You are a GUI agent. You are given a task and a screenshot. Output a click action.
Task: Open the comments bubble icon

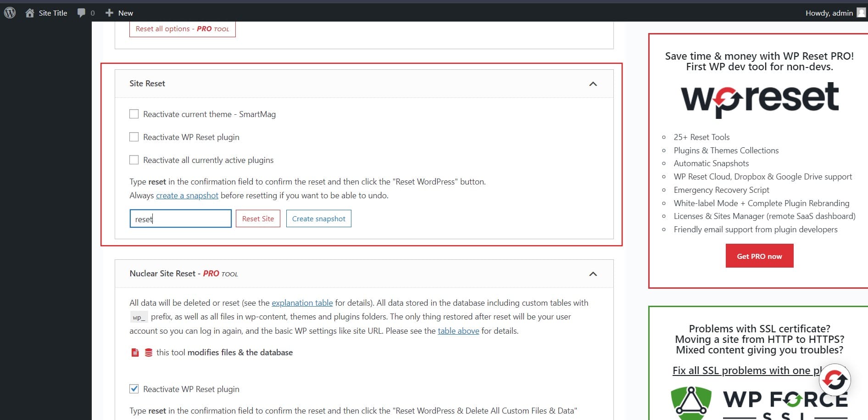(81, 13)
